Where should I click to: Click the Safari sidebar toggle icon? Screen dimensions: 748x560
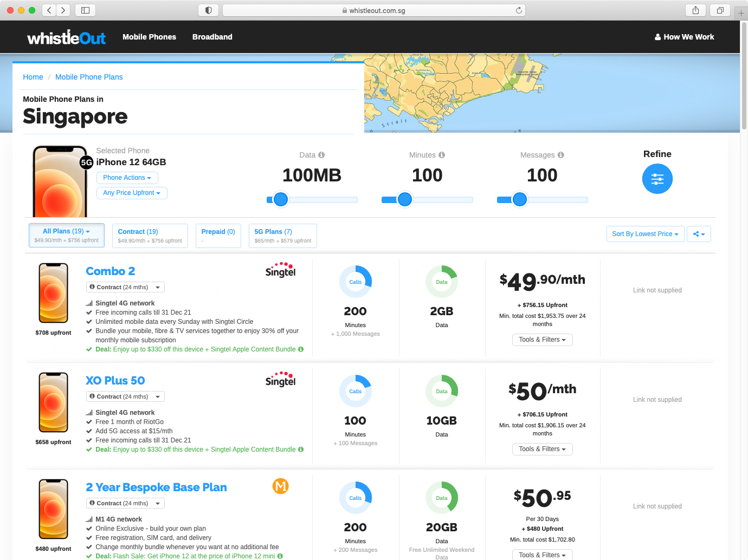[85, 10]
